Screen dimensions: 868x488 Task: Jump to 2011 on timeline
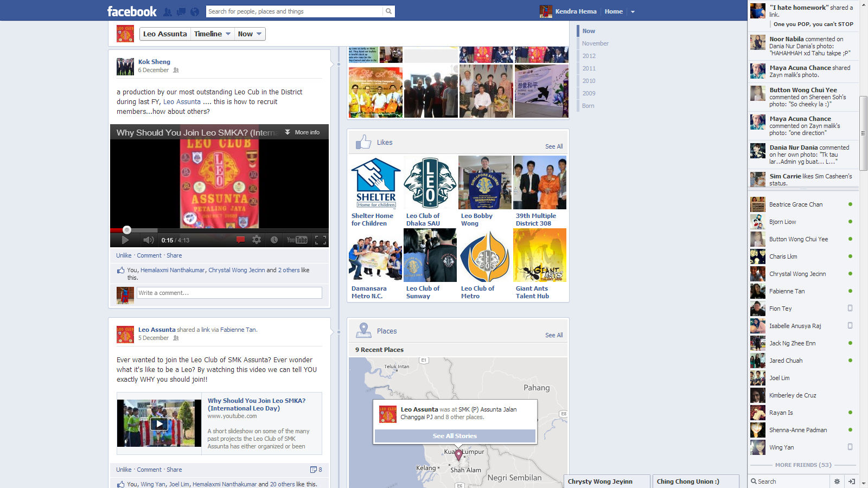click(589, 68)
